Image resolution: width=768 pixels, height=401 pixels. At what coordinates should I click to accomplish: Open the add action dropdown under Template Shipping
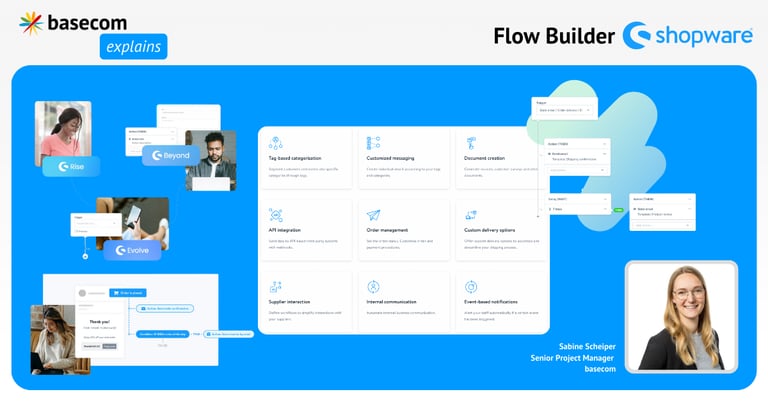(x=577, y=170)
